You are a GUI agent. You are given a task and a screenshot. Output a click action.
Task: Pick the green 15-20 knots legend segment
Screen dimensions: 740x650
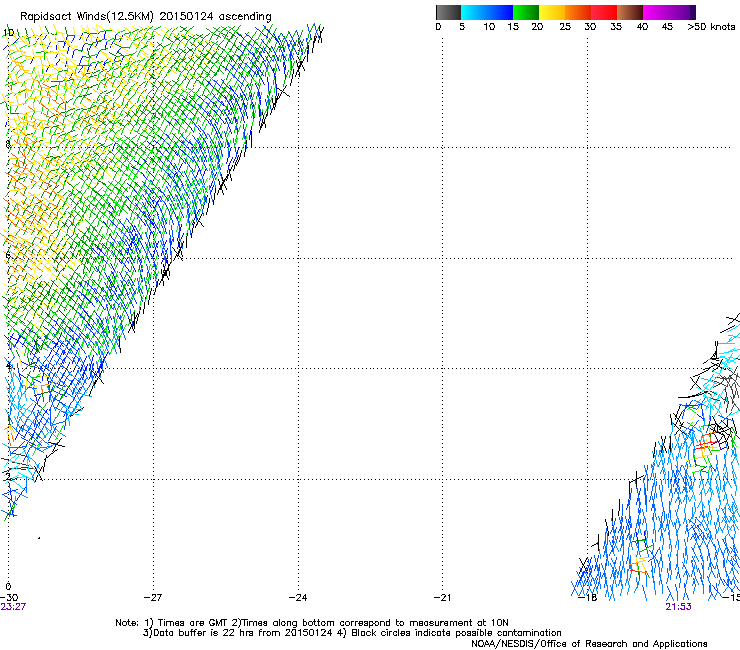[x=526, y=12]
